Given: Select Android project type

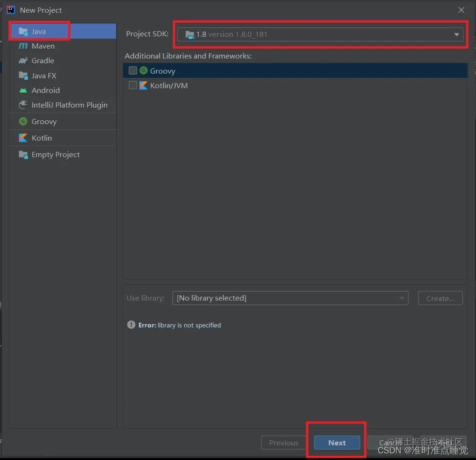Looking at the screenshot, I should click(63, 91).
